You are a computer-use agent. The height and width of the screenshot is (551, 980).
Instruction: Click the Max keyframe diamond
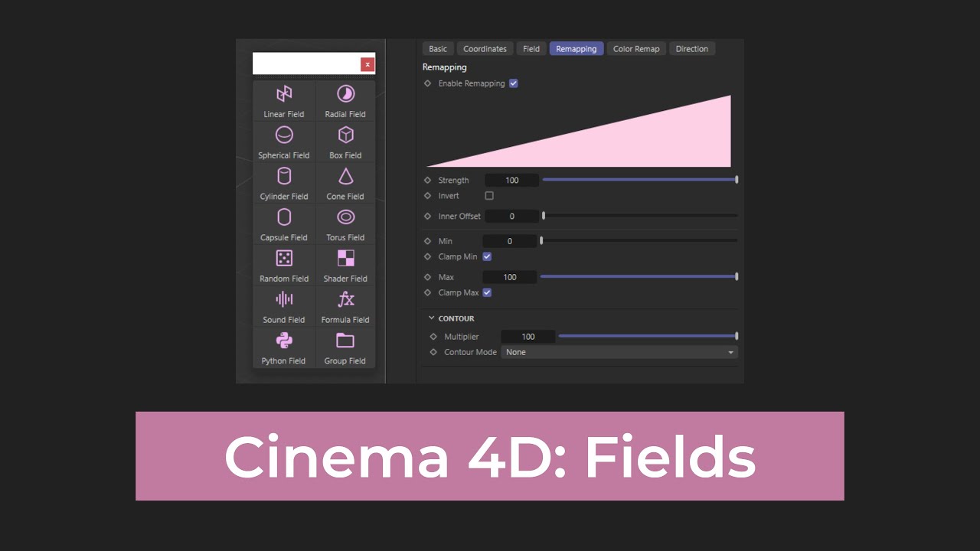pos(428,277)
